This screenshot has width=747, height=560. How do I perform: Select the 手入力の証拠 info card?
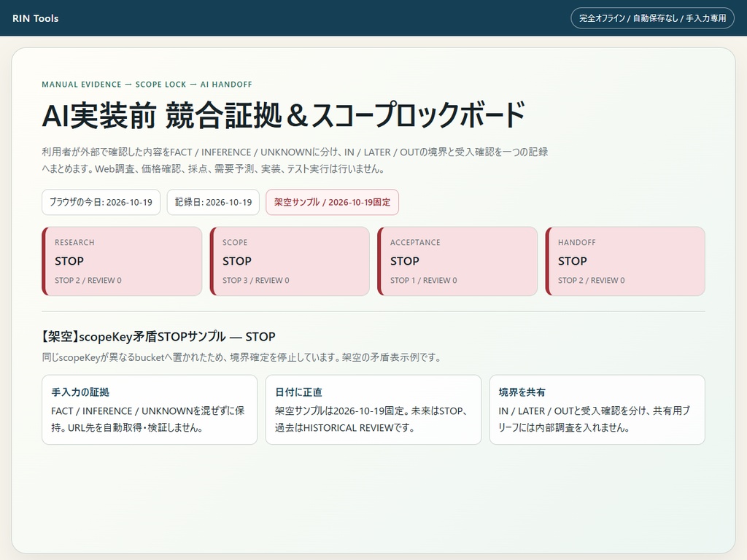click(150, 410)
